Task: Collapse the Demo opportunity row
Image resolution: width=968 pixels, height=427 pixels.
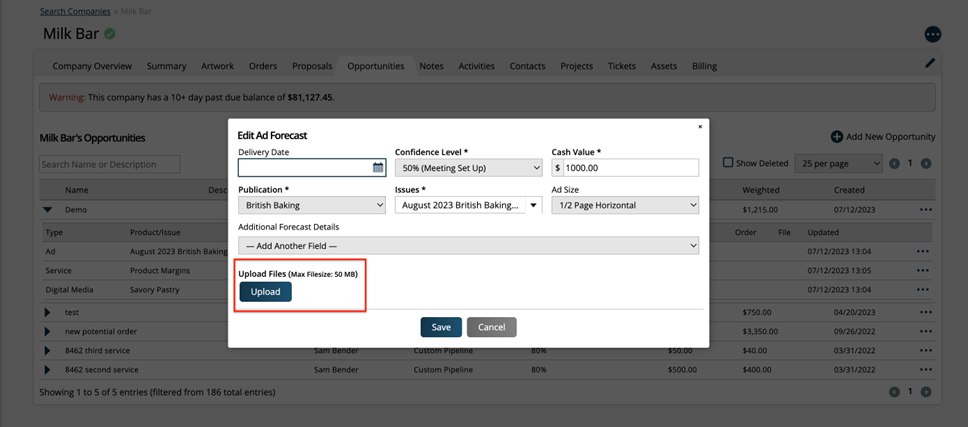Action: [x=48, y=210]
